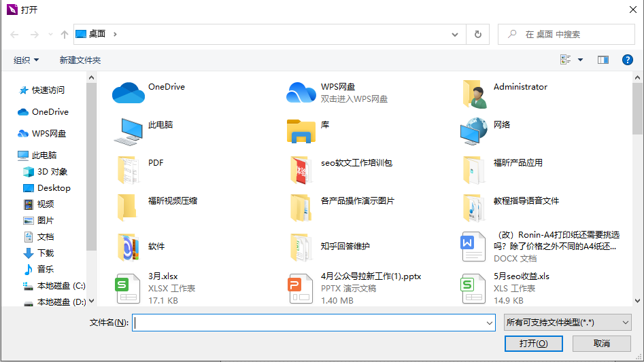Select the 网络 network icon
644x362 pixels.
tap(474, 131)
